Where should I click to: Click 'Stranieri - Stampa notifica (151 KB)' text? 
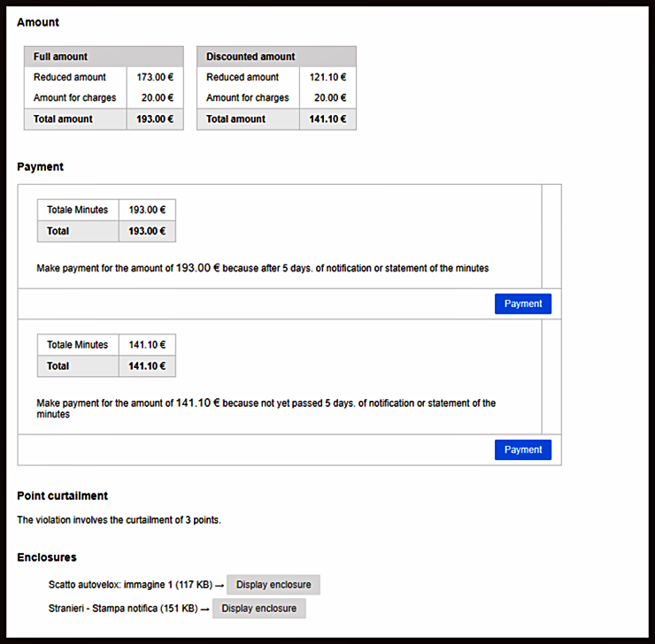pyautogui.click(x=123, y=609)
